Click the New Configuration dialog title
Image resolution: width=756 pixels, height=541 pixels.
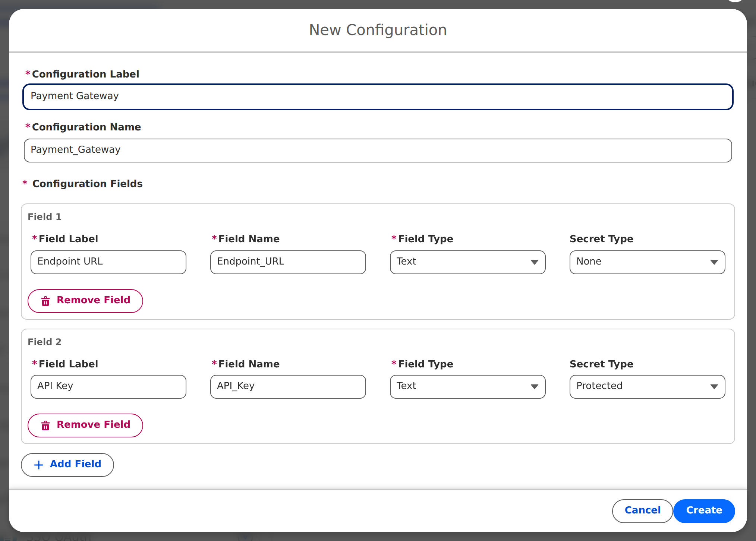(378, 30)
